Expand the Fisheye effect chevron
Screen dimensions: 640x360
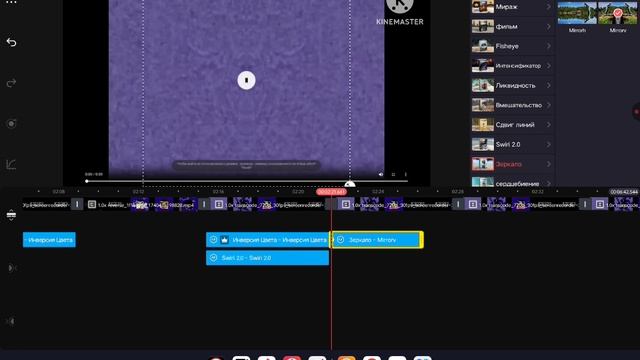tap(549, 46)
